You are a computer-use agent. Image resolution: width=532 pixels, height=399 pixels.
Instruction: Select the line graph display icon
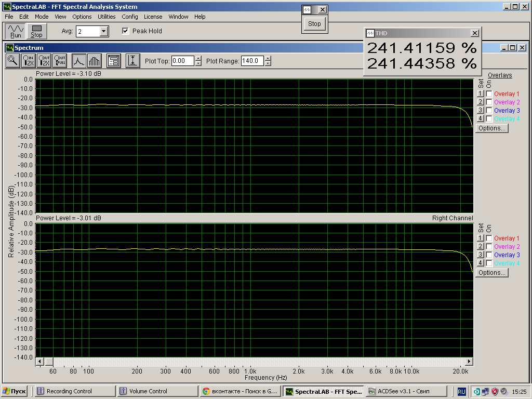click(x=78, y=61)
